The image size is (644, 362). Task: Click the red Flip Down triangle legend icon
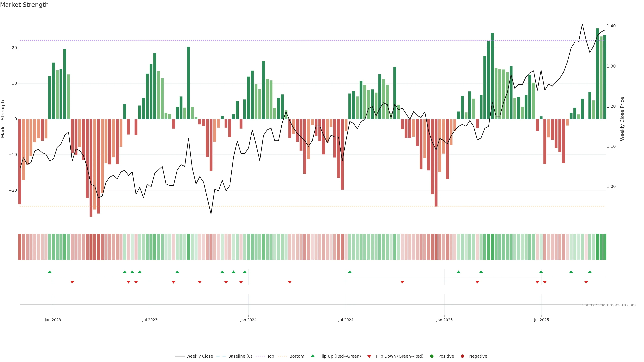(x=369, y=356)
